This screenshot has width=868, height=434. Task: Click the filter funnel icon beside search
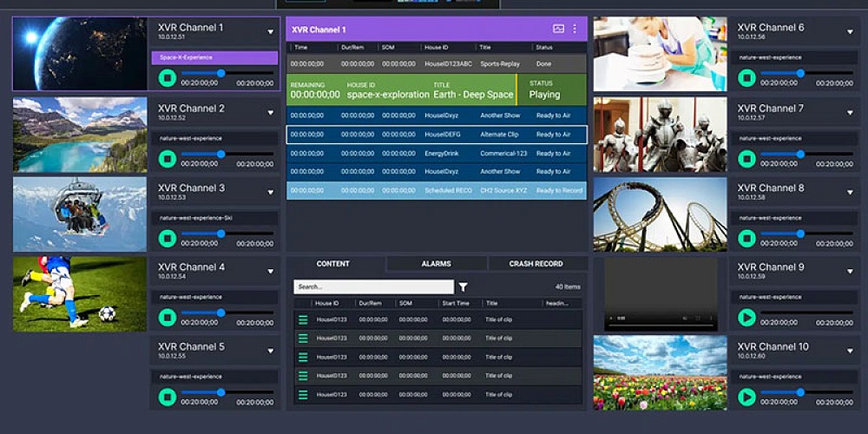464,286
